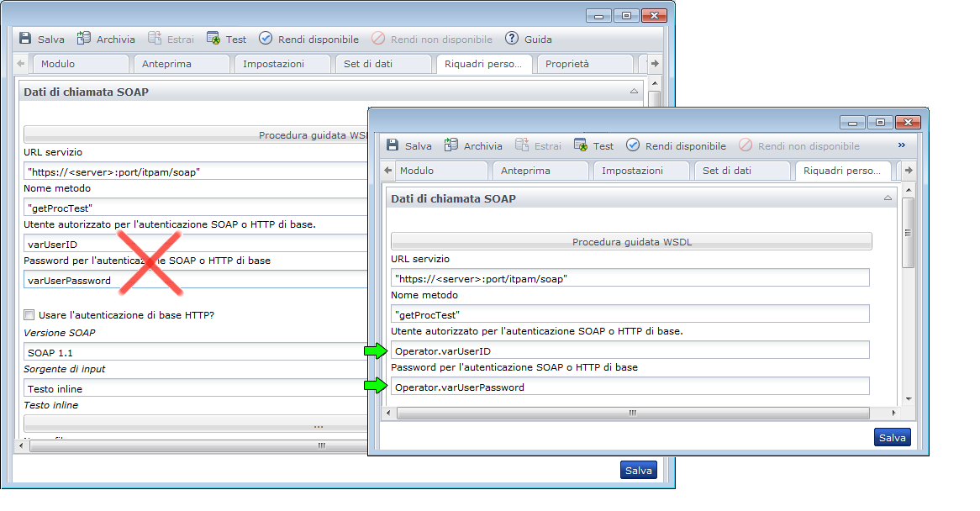Click Testo inline ellipsis button
Image resolution: width=980 pixels, height=511 pixels.
tap(196, 424)
